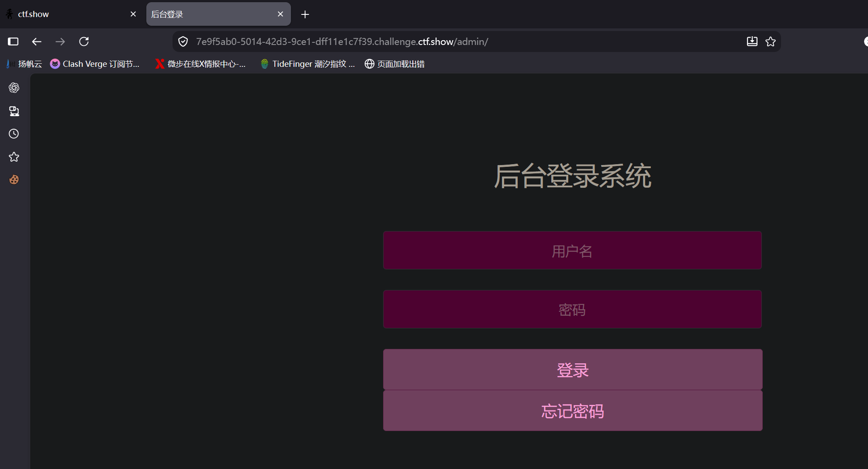Open the synced tabs sidebar icon

pos(14,111)
